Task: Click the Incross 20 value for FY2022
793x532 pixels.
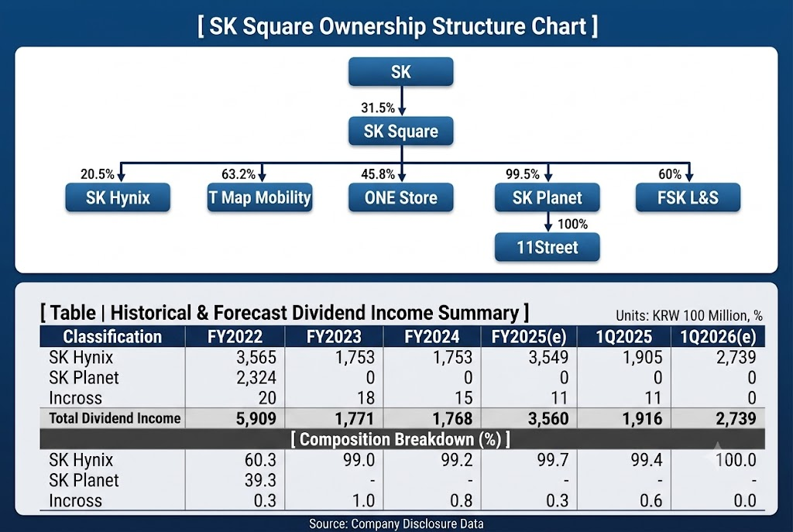Action: (267, 398)
